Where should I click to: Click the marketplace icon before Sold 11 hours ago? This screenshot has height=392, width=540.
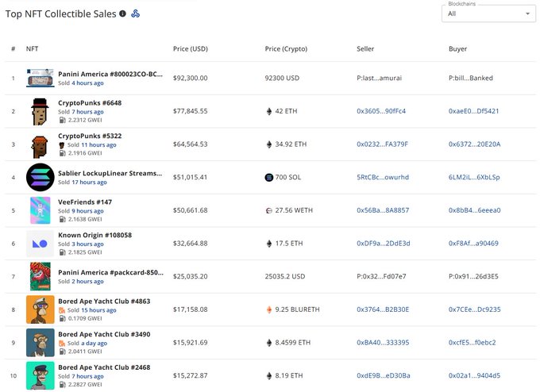pyautogui.click(x=62, y=145)
